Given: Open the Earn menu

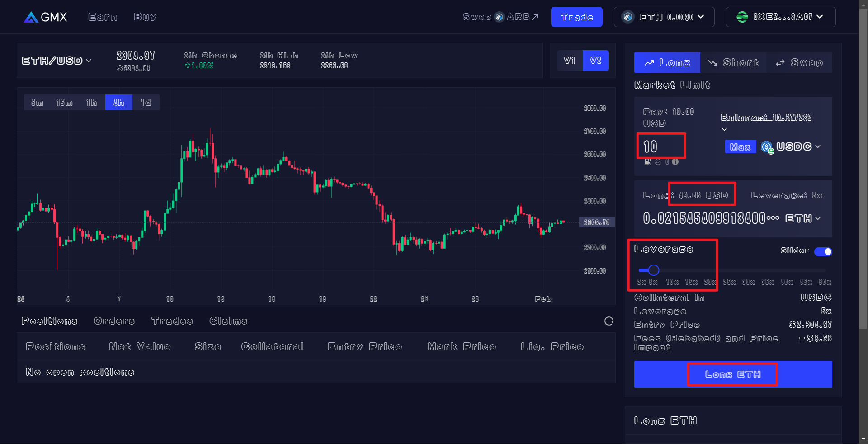Looking at the screenshot, I should tap(103, 17).
